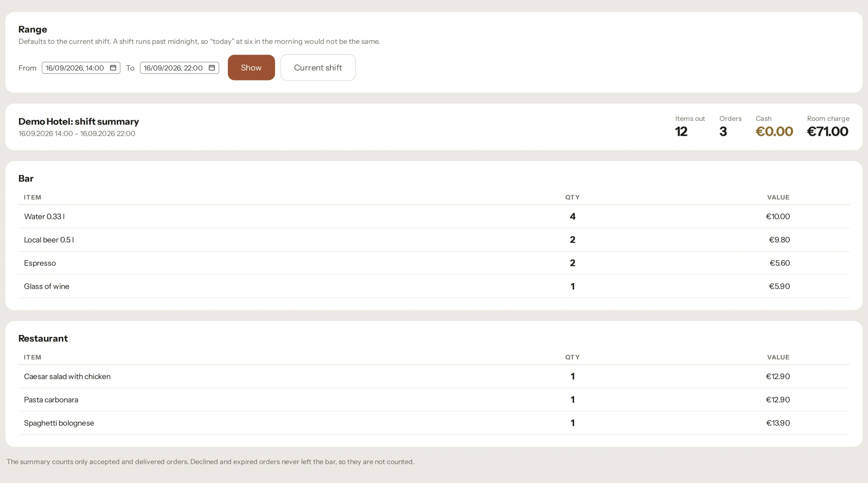Viewport: 868px width, 483px height.
Task: Click the Room charge total €71.00
Action: 828,132
